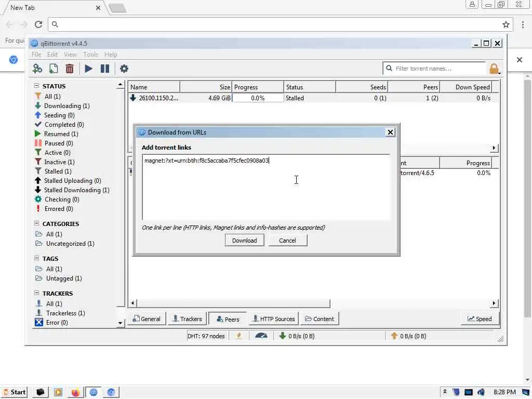Cancel the Download from URLs dialog
Screen dimensions: 532x399
click(287, 240)
